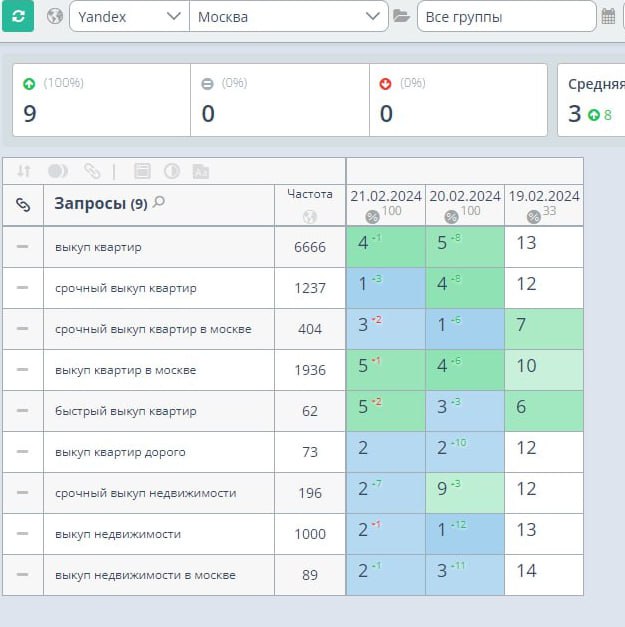Click the toggle-shaped toolbar icon
Screen dimensions: 625x627
(x=58, y=171)
